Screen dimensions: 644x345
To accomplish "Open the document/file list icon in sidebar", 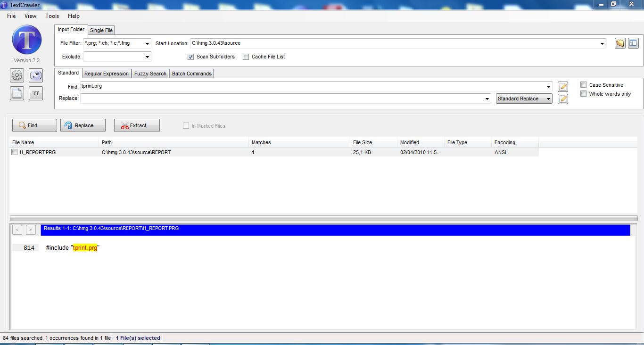I will point(17,93).
